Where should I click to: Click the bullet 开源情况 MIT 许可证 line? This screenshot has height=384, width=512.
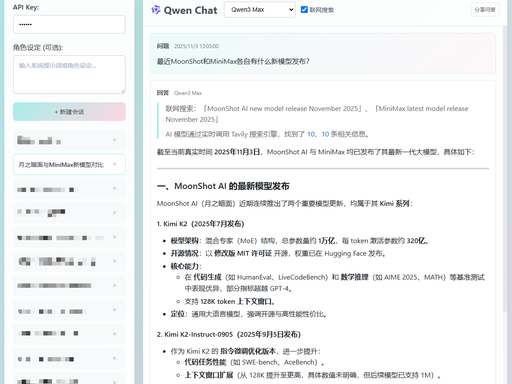[x=278, y=254]
